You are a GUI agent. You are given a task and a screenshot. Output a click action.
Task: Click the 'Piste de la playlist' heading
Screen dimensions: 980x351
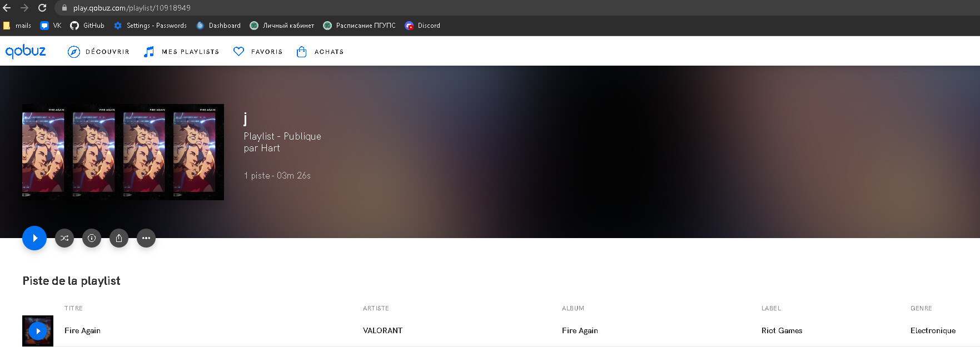coord(71,281)
